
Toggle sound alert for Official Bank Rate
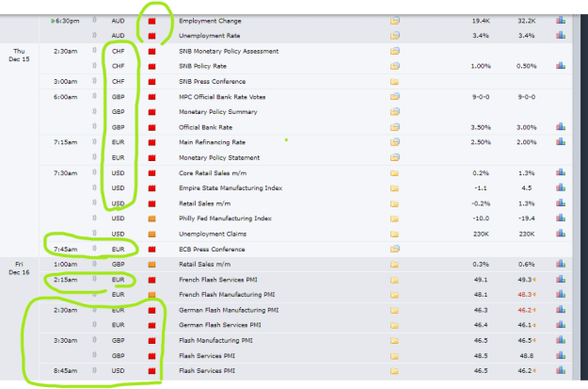point(94,126)
